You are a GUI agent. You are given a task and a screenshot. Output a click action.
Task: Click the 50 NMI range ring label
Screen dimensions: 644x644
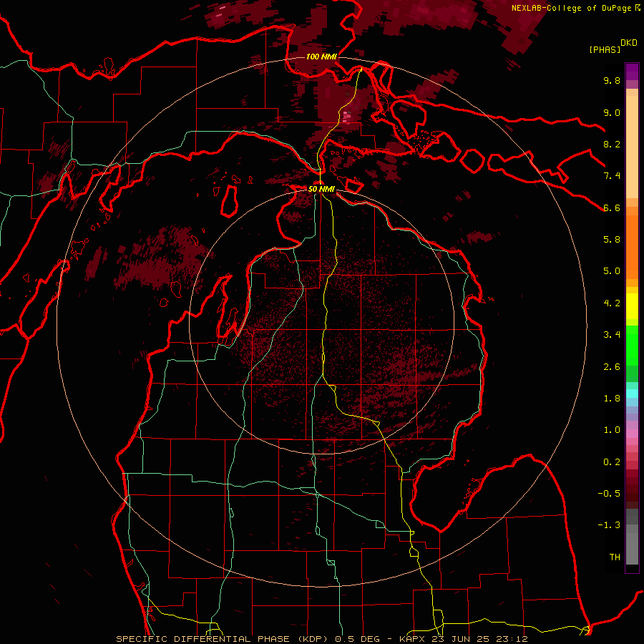(x=321, y=189)
